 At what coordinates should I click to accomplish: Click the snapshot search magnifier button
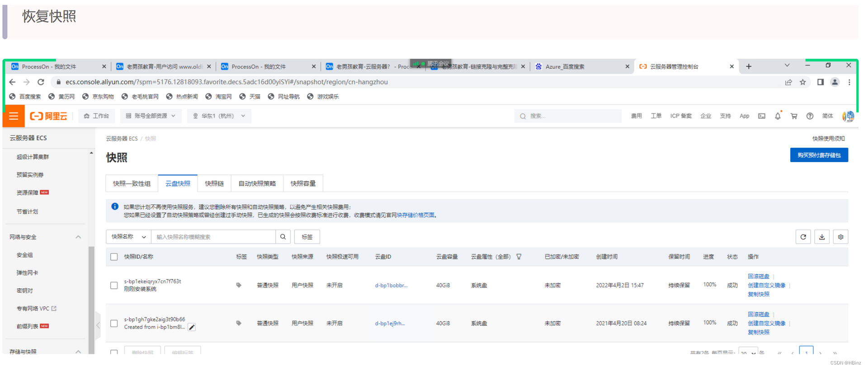click(283, 237)
